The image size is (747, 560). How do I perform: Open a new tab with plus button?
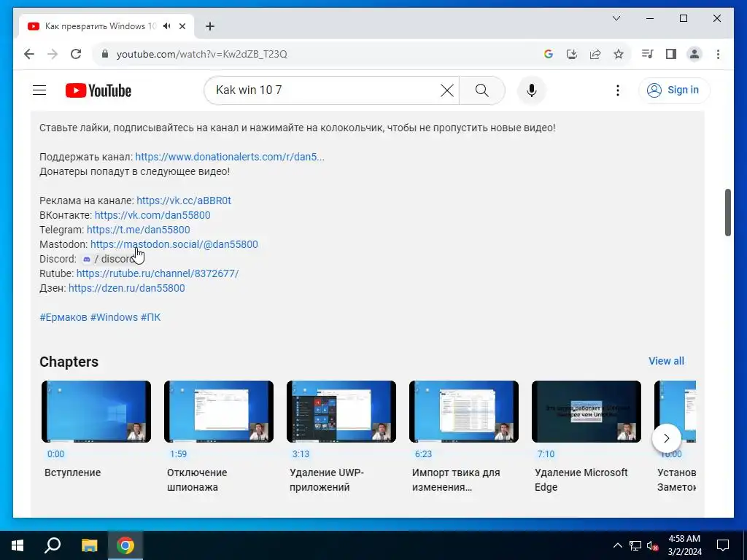click(x=209, y=26)
